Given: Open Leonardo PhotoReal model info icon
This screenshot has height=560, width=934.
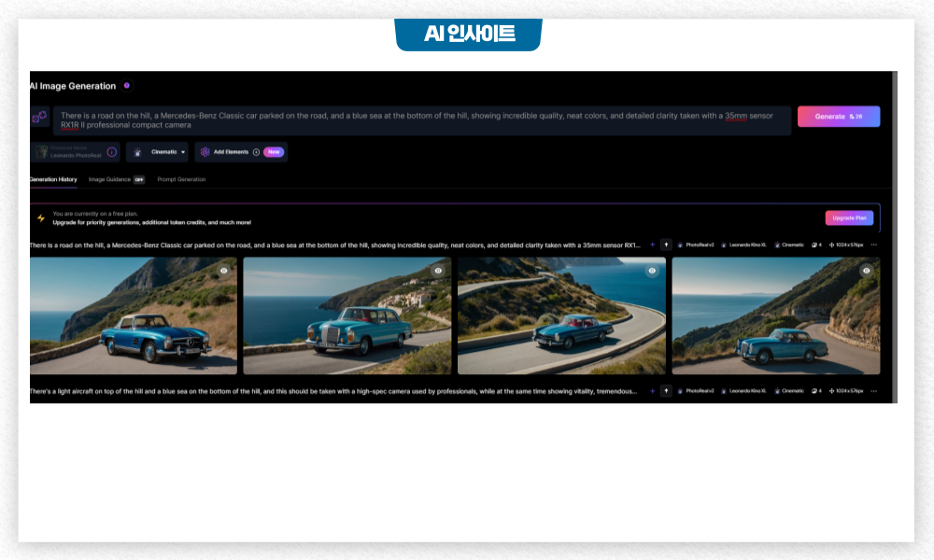Looking at the screenshot, I should (x=111, y=152).
